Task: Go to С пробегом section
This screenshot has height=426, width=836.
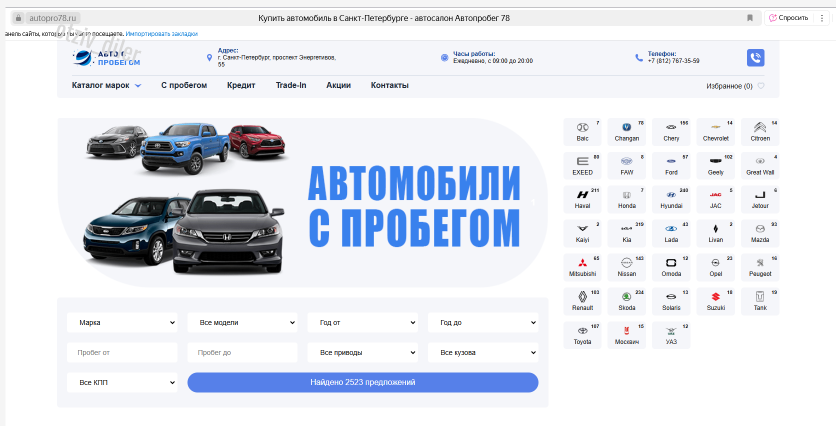Action: pyautogui.click(x=184, y=85)
